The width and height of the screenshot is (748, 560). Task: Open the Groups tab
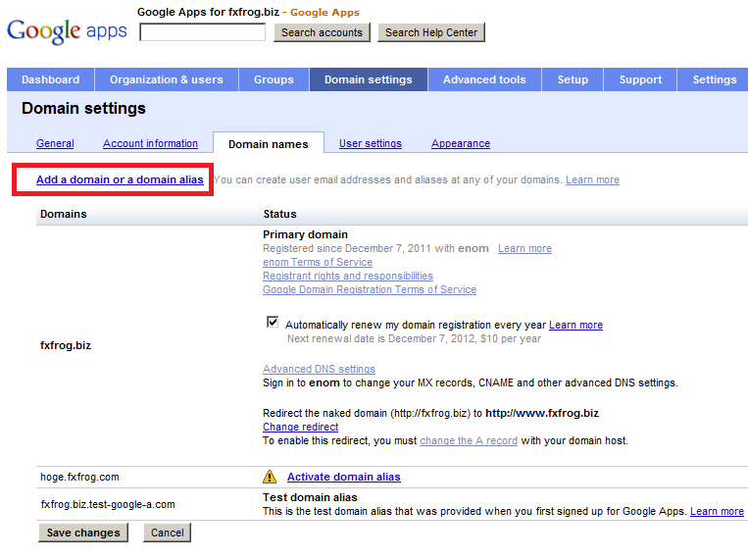(x=274, y=79)
